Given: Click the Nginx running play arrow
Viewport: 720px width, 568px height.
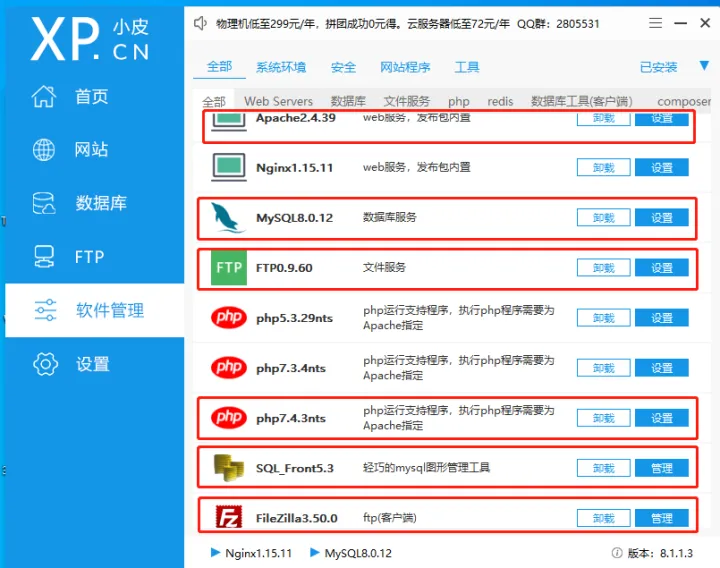Looking at the screenshot, I should click(x=215, y=552).
